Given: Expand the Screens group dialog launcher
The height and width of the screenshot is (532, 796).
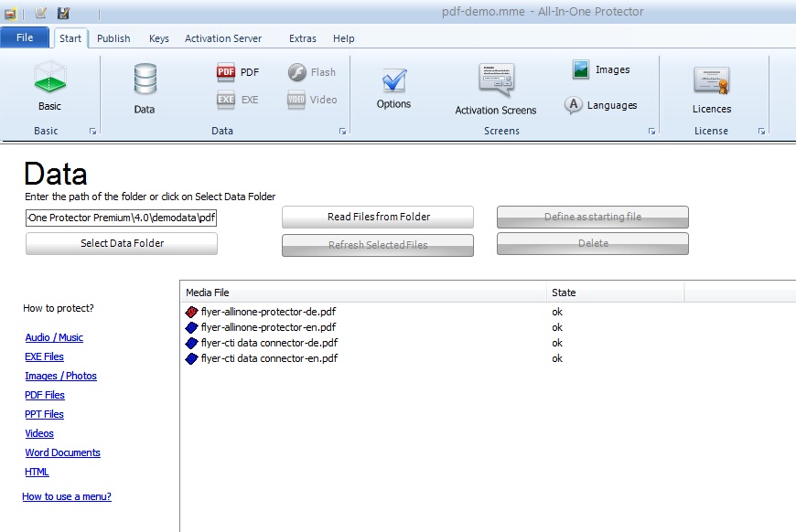Looking at the screenshot, I should click(x=651, y=132).
